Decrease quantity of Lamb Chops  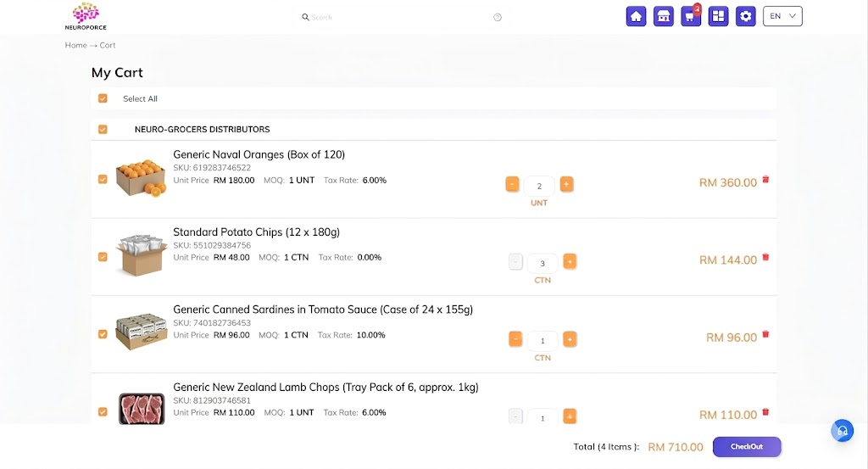pyautogui.click(x=515, y=416)
